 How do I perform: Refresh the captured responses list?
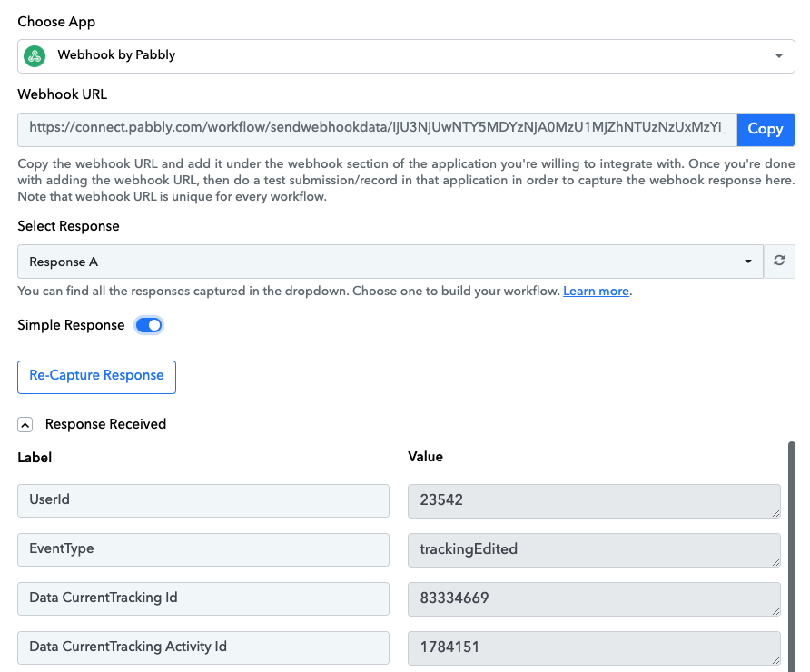(x=779, y=262)
